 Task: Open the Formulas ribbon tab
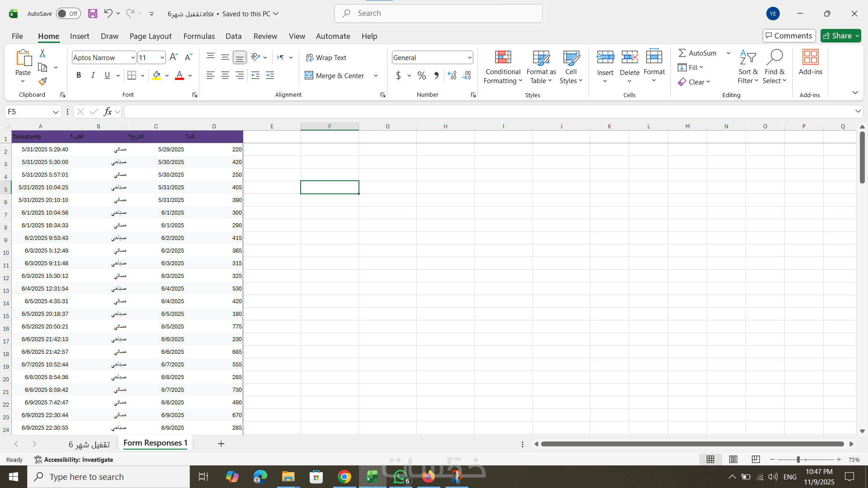coord(199,36)
